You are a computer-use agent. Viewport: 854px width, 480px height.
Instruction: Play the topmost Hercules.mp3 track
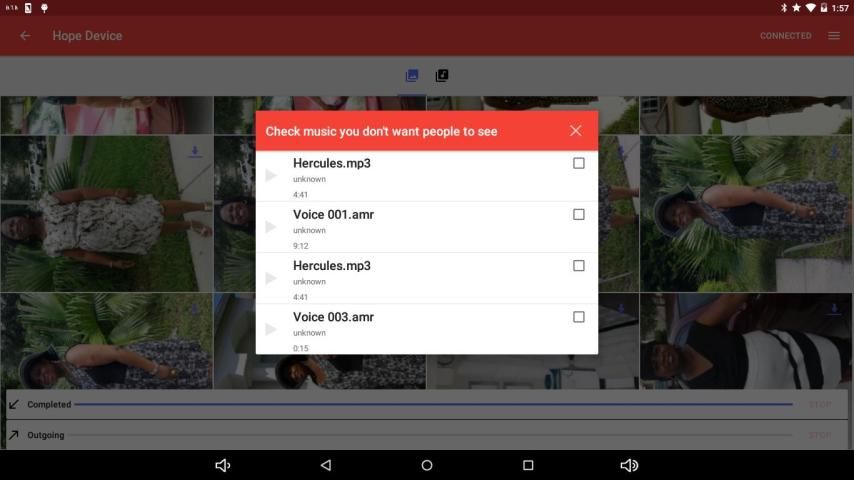click(x=271, y=175)
